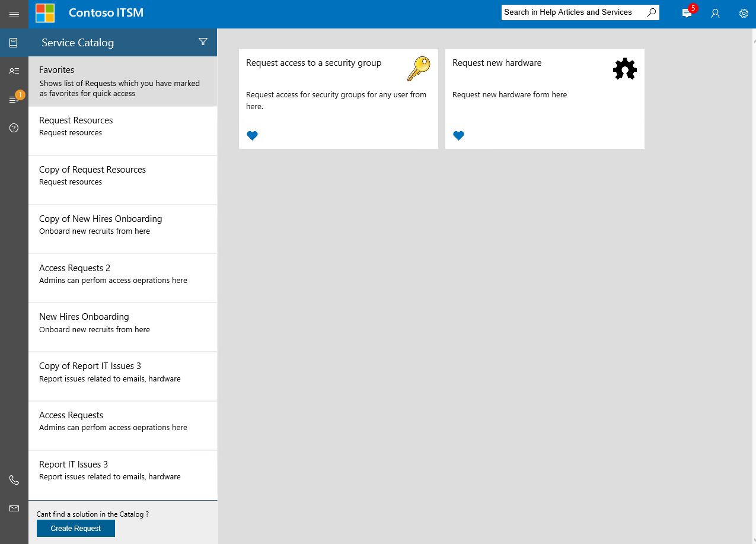The height and width of the screenshot is (544, 756).
Task: Open Request access to a security group card
Action: (339, 99)
